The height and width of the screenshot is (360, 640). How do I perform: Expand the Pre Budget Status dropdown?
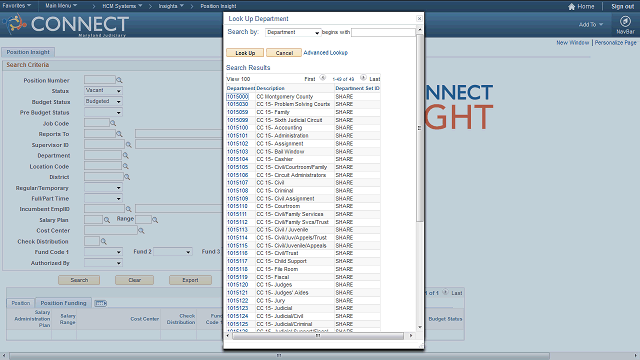103,112
